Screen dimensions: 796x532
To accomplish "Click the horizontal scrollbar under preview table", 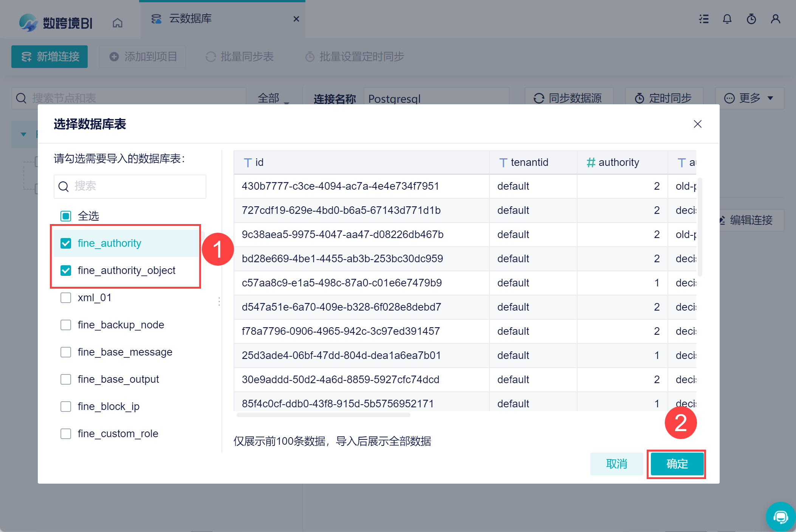I will 324,415.
